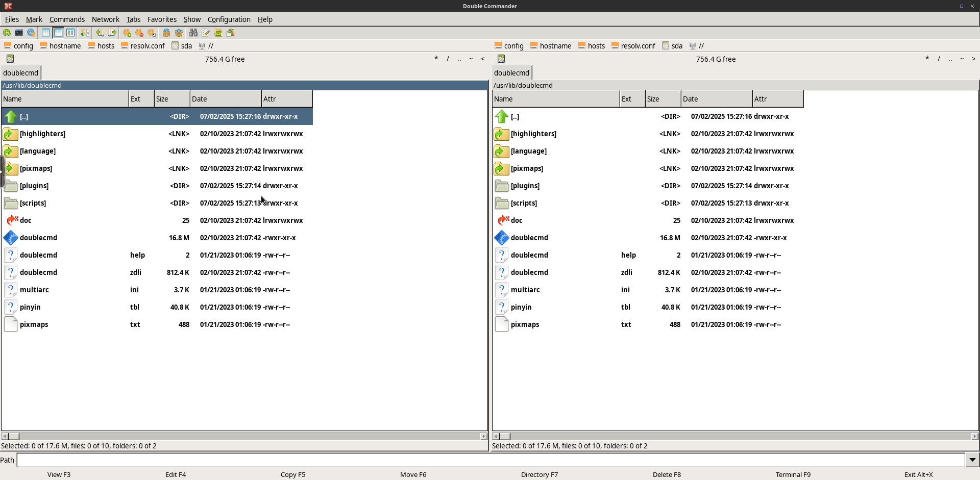Click the right panel scrollbar right arrow
The height and width of the screenshot is (480, 980).
click(974, 437)
